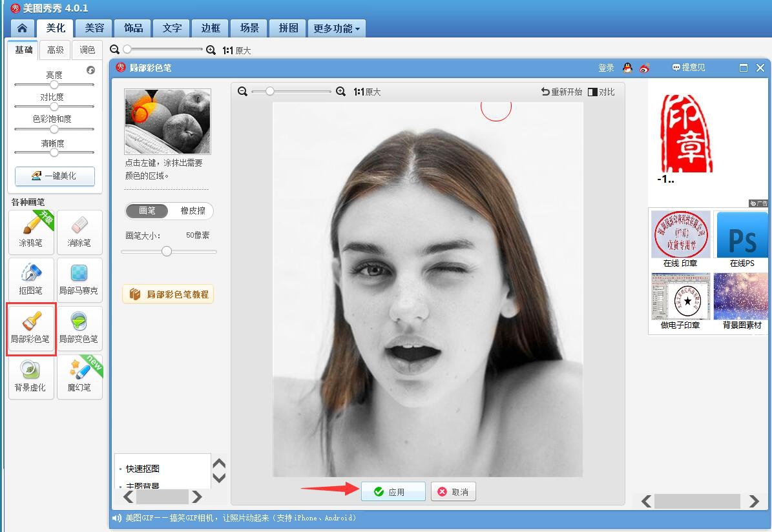Click the home icon in top bar
This screenshot has height=532, width=772.
pyautogui.click(x=22, y=28)
